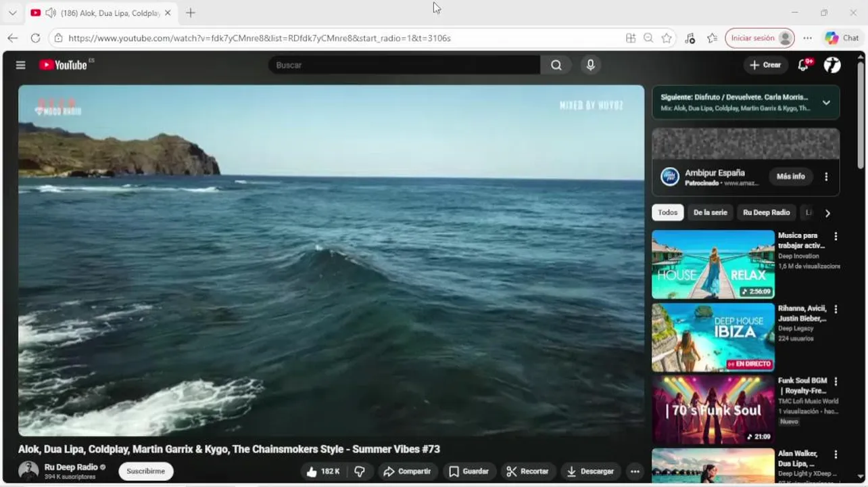Open Deep House Ibiza live thumbnail
Image resolution: width=868 pixels, height=487 pixels.
tap(713, 338)
